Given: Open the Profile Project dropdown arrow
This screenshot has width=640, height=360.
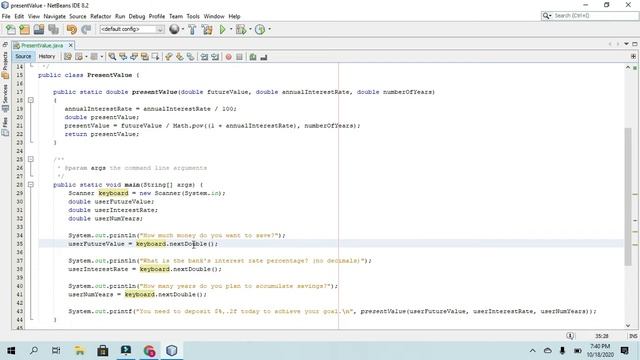Looking at the screenshot, I should click(269, 29).
